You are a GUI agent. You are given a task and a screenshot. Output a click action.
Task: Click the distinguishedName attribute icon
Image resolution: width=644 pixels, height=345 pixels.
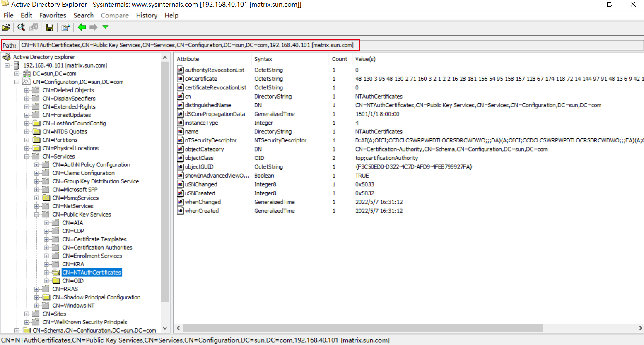180,105
